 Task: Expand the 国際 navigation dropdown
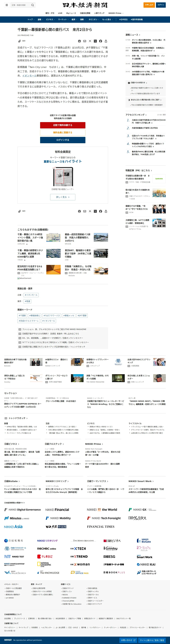click(83, 20)
